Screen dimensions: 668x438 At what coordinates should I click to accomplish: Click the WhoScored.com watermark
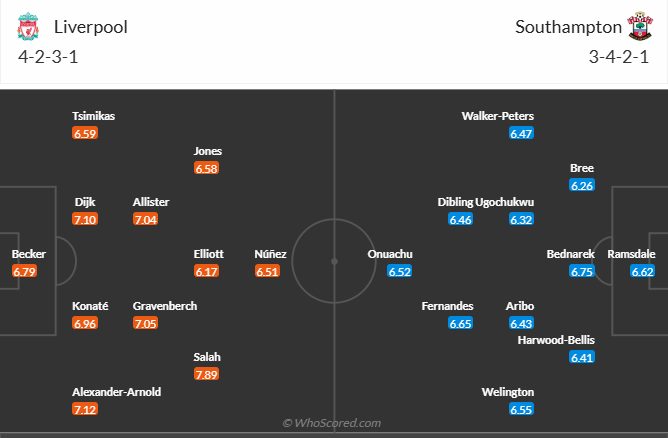pyautogui.click(x=332, y=424)
